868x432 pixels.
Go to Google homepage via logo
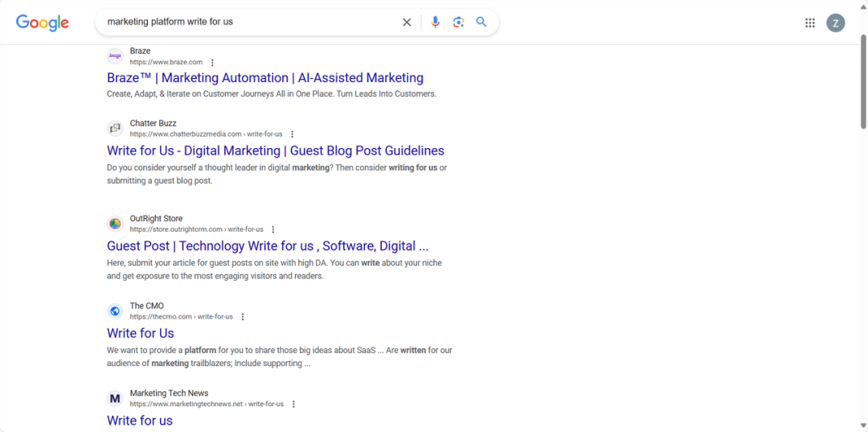(x=43, y=23)
